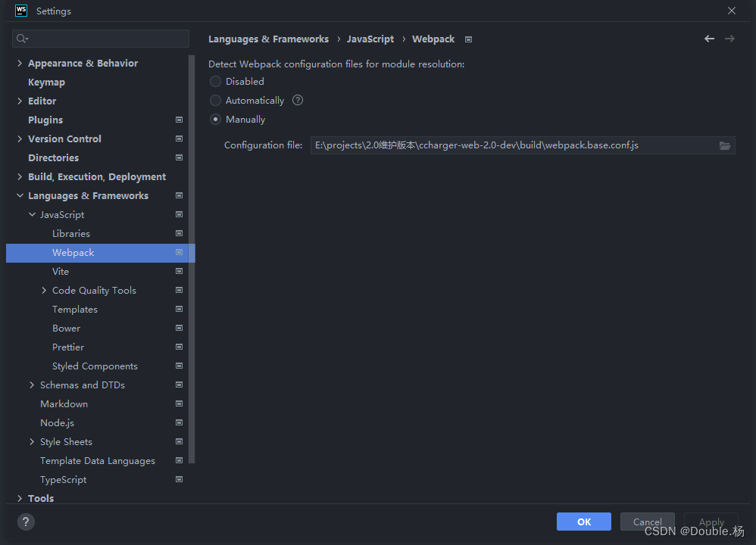Viewport: 756px width, 545px height.
Task: Click the WebStorm logo in title bar
Action: pos(21,11)
